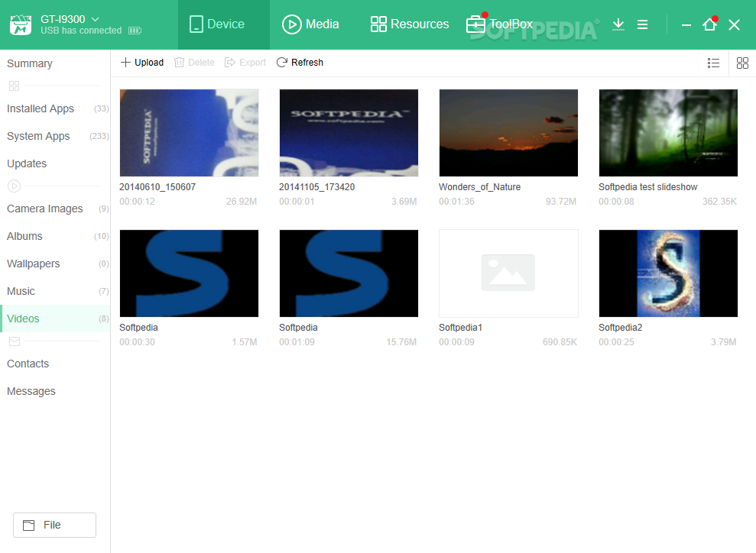The width and height of the screenshot is (756, 553).
Task: Click the battery status icon
Action: 135,31
